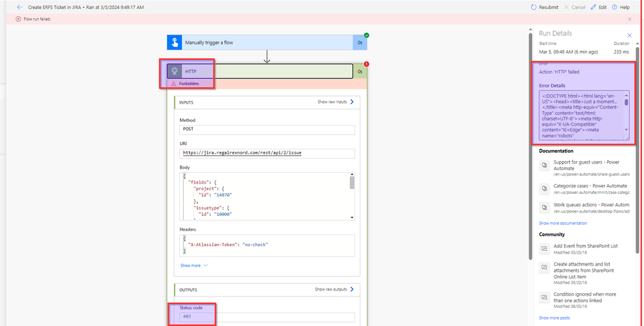Open the Help menu
Screen dimensions: 644x326
click(621, 7)
